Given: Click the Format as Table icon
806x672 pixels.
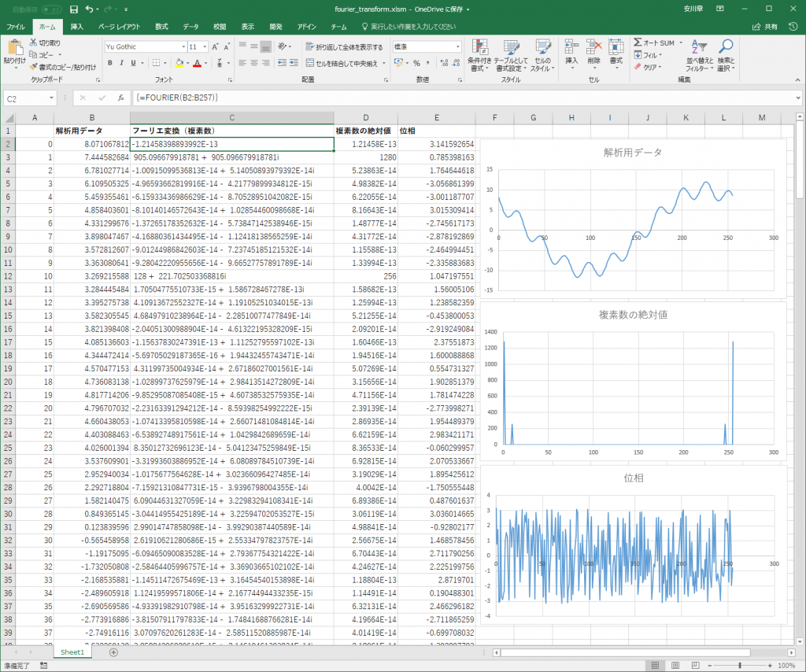Looking at the screenshot, I should [x=511, y=48].
